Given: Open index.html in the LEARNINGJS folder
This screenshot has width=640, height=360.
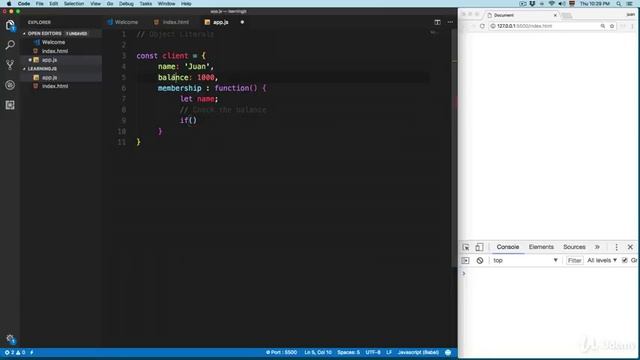Looking at the screenshot, I should point(55,86).
